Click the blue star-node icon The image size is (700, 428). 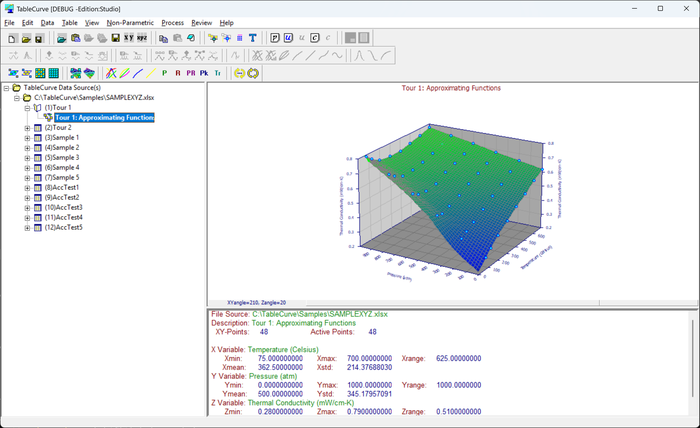[x=226, y=38]
